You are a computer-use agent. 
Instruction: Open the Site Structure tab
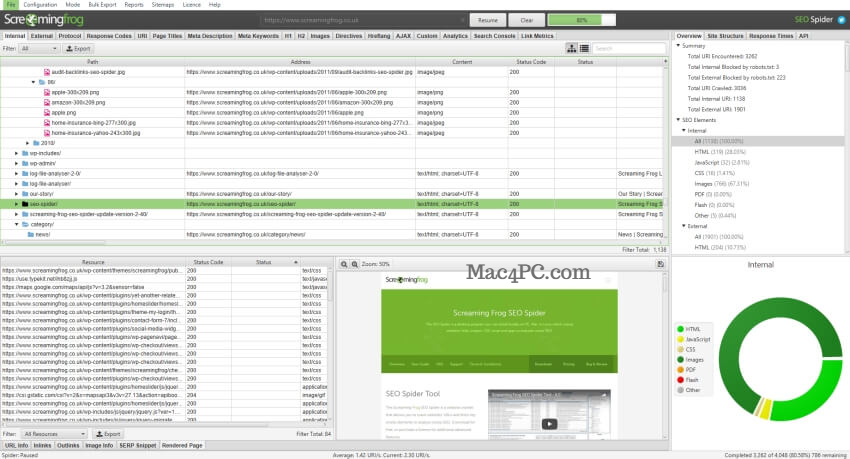[725, 36]
